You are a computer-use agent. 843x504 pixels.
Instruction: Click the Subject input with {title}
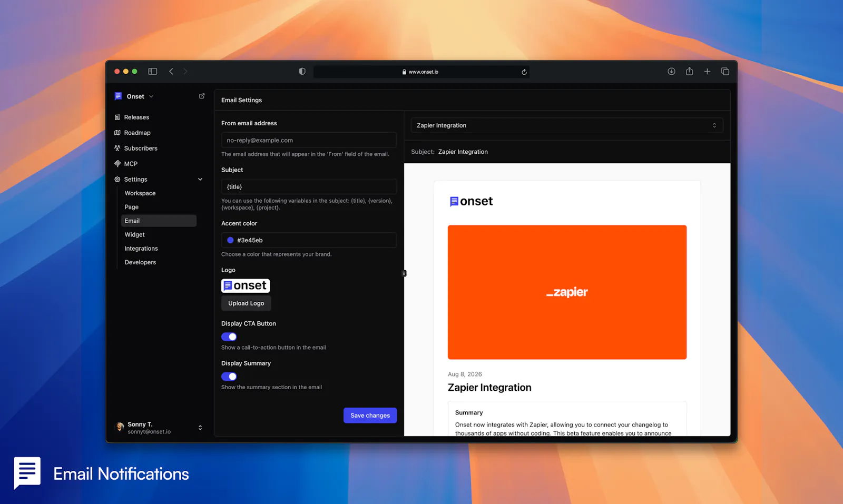click(x=309, y=187)
